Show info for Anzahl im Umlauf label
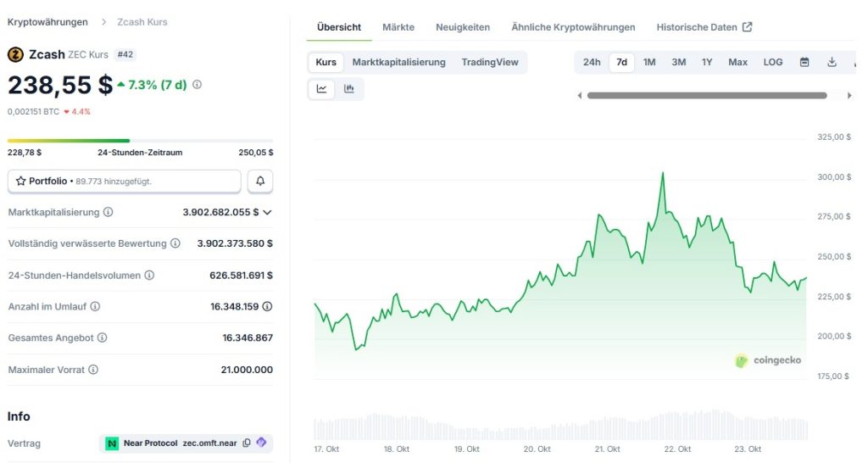 tap(95, 306)
